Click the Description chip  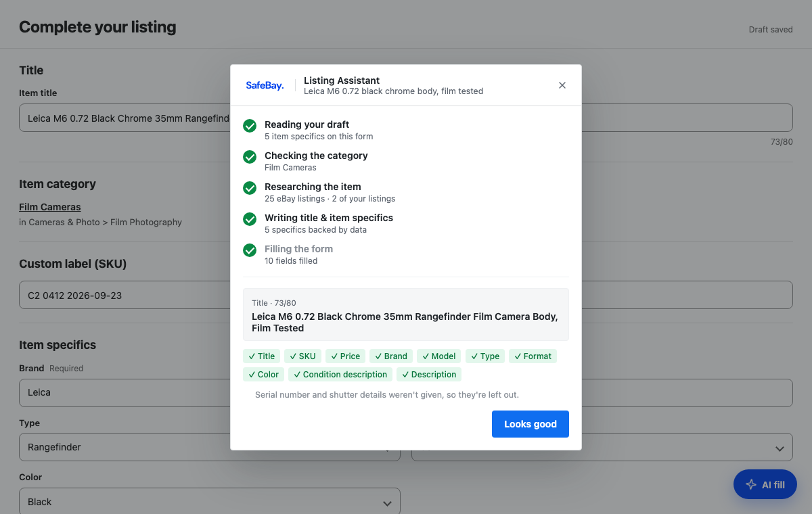(x=429, y=375)
